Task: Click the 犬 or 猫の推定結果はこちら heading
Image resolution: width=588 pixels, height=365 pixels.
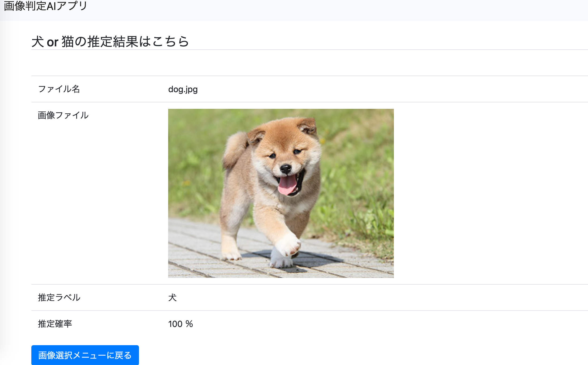Action: [110, 42]
